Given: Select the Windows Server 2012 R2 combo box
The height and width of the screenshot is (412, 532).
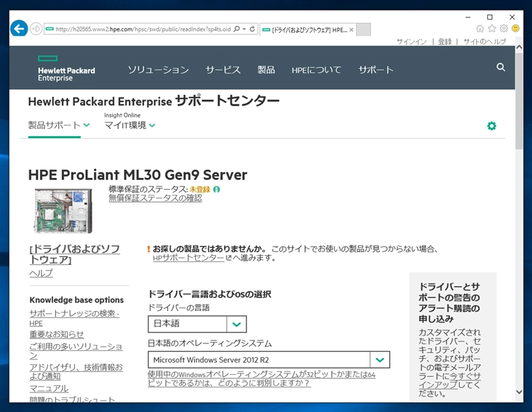Looking at the screenshot, I should (x=269, y=359).
